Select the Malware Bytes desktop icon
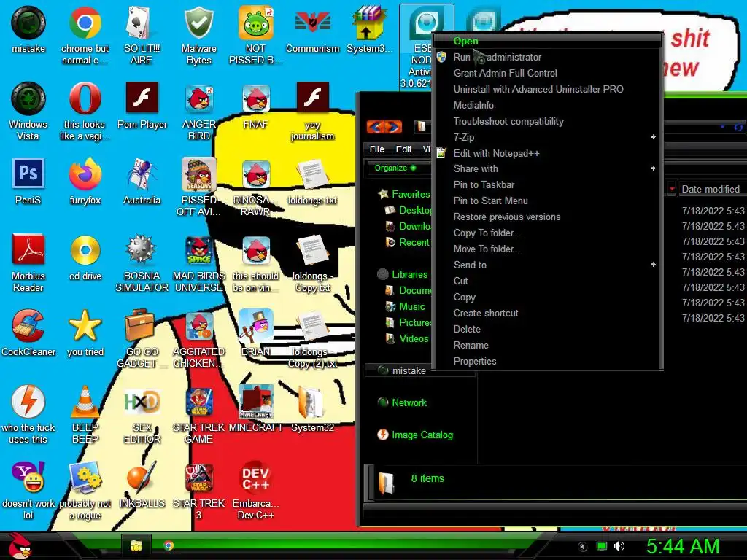 198,35
